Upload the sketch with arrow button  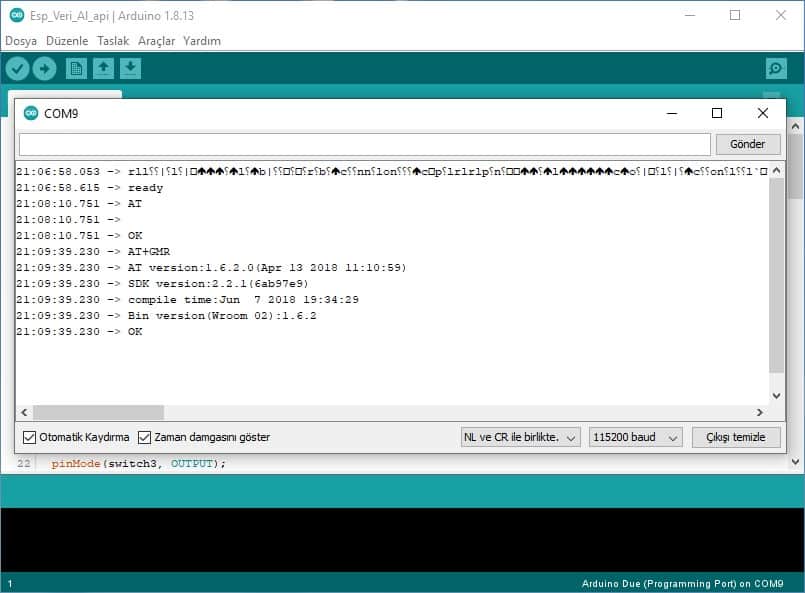point(45,68)
